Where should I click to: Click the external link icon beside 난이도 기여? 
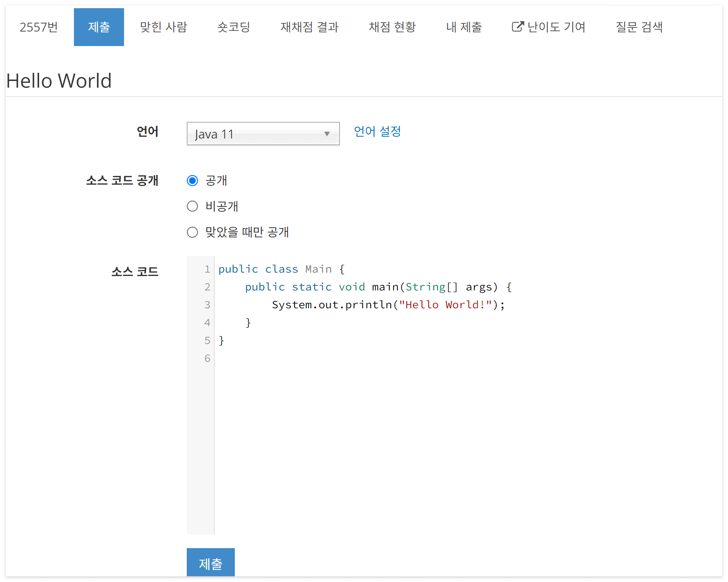(517, 27)
